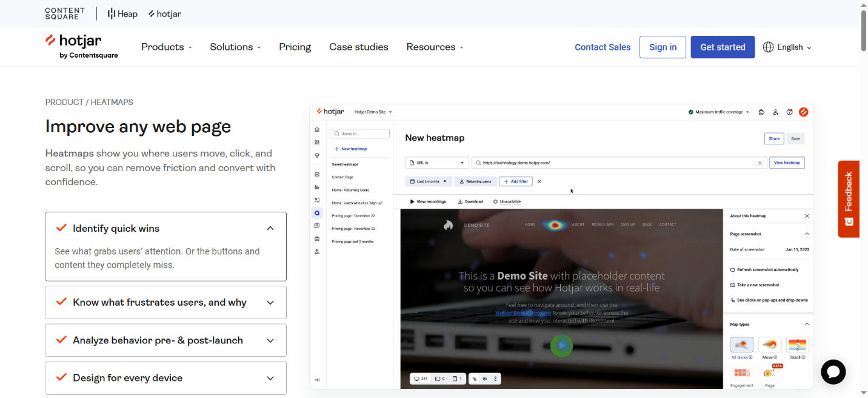Click the Get started button
The height and width of the screenshot is (398, 868).
point(723,47)
